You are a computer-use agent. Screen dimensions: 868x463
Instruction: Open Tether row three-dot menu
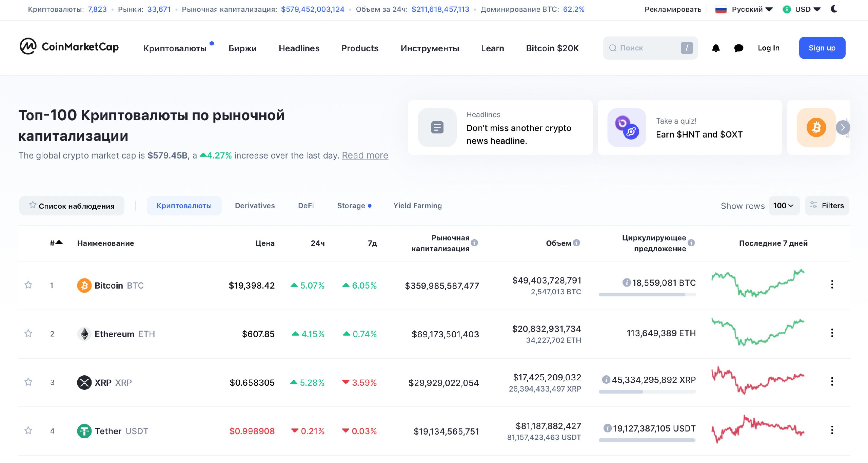click(832, 430)
